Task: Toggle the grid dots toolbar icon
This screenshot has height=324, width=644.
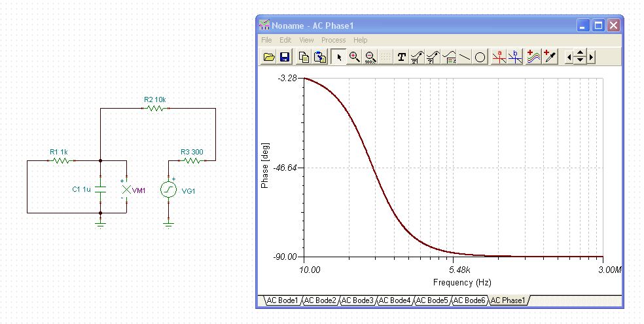Action: point(385,57)
